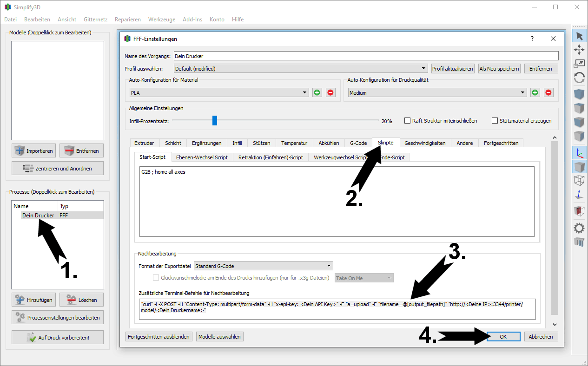
Task: Open the Bearbeiten menu
Action: tap(37, 20)
